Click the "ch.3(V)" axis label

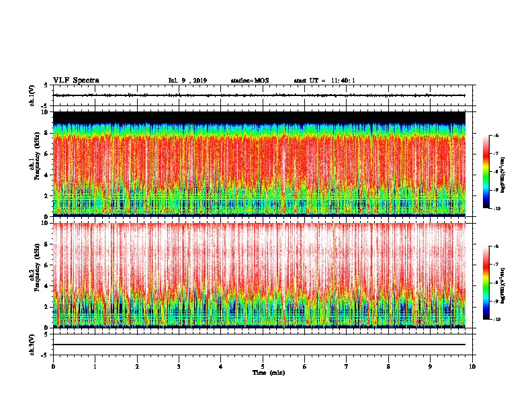(x=32, y=345)
